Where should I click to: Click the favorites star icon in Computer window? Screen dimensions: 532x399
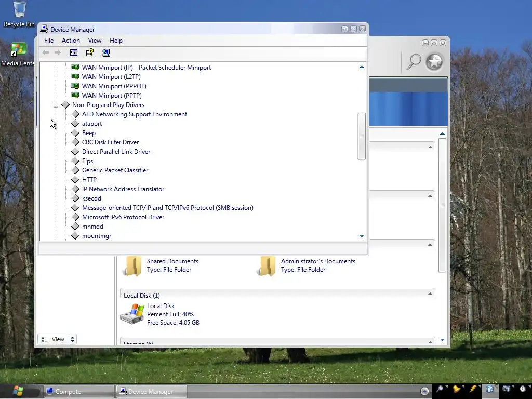[434, 62]
